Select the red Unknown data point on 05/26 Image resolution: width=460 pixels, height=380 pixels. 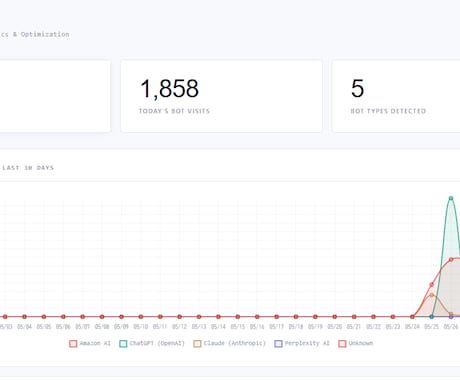pos(451,259)
